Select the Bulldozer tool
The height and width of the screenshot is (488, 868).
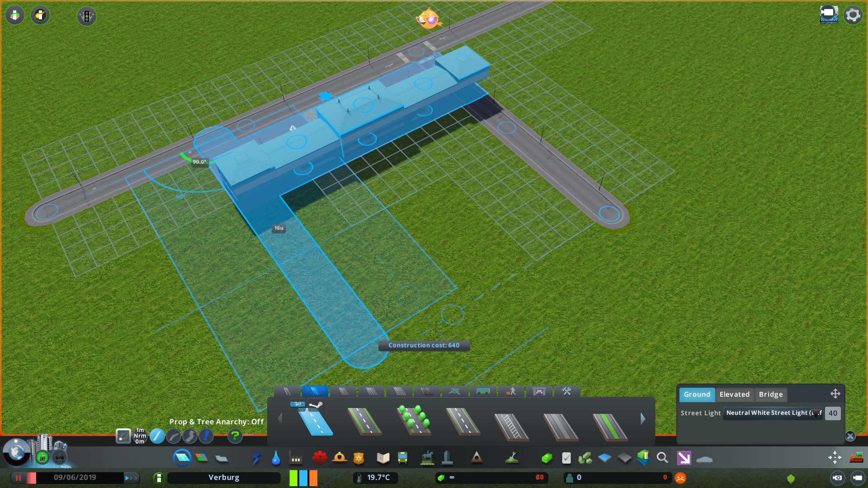click(x=856, y=458)
